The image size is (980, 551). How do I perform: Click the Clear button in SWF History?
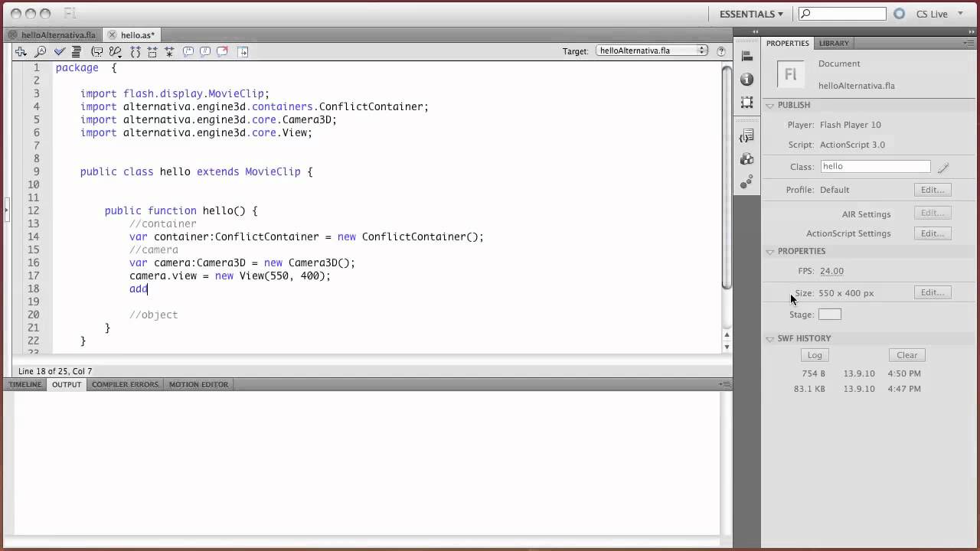pos(907,355)
